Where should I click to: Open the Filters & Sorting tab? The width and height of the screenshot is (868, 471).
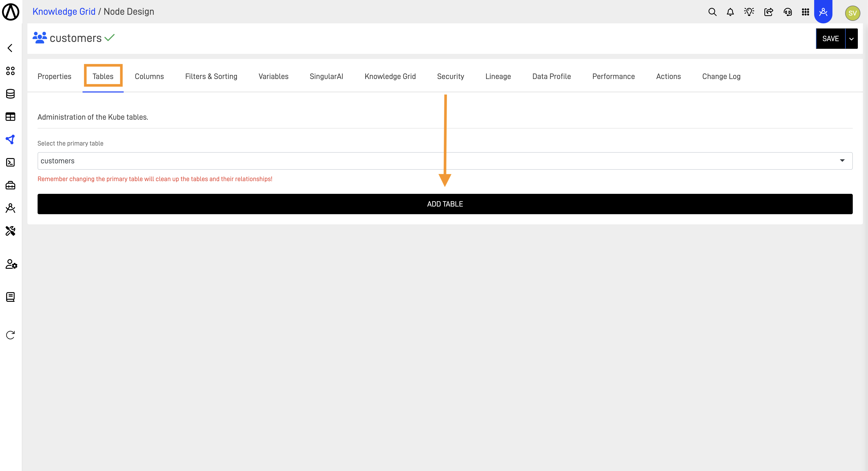(211, 76)
